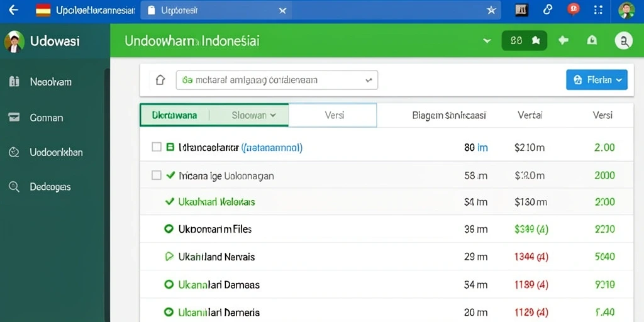Click the Connan card icon
Viewport: 644px width, 322px height.
[14, 118]
